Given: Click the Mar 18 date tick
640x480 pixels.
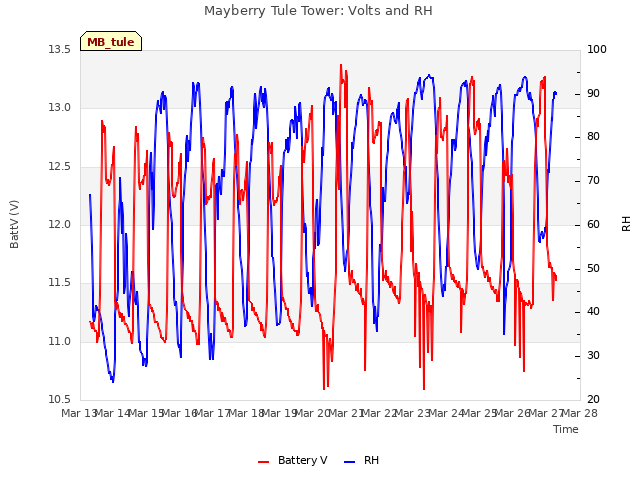Looking at the screenshot, I should tap(246, 413).
